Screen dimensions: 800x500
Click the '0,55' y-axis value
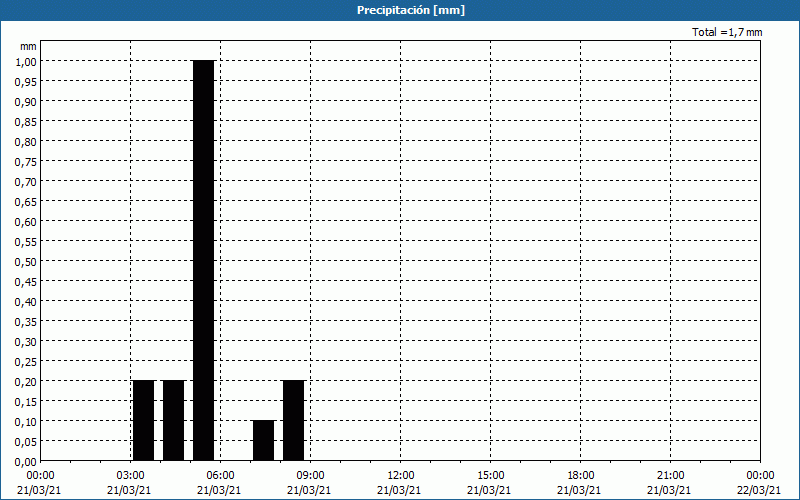click(x=26, y=241)
